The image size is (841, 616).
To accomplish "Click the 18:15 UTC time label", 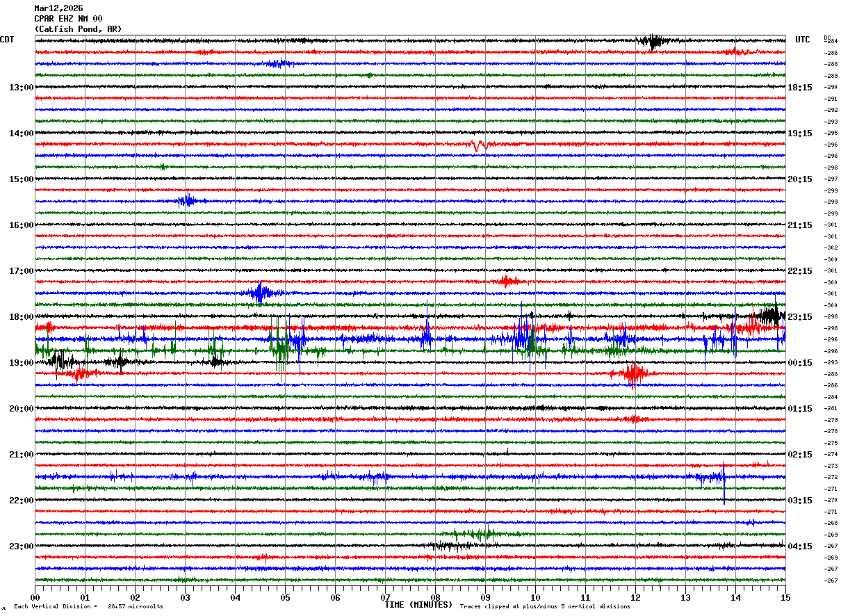I will click(800, 87).
